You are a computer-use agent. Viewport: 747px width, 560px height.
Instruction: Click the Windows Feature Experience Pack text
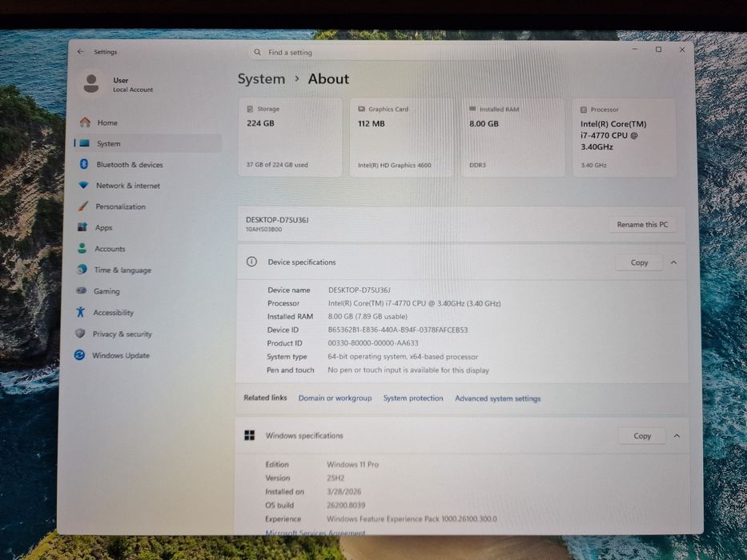tap(412, 518)
